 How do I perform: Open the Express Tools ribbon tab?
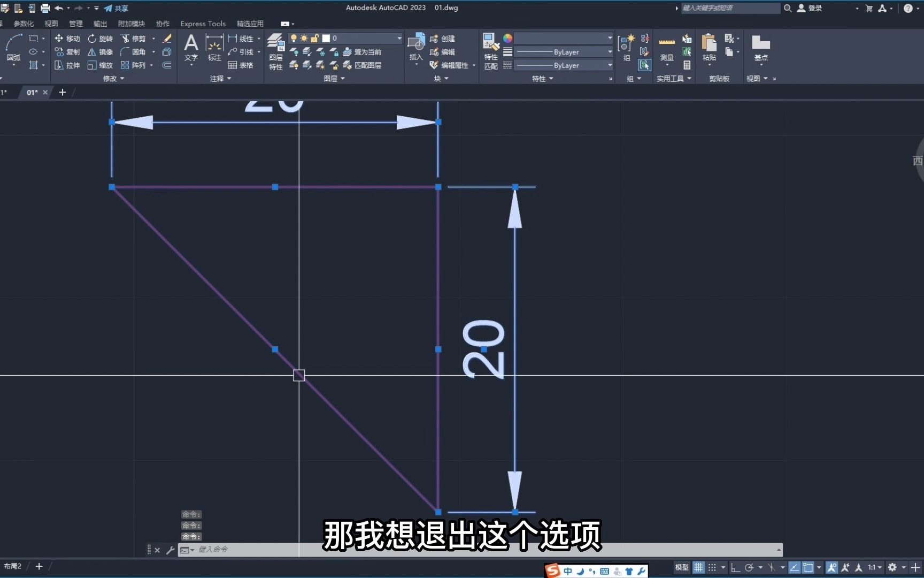click(203, 24)
